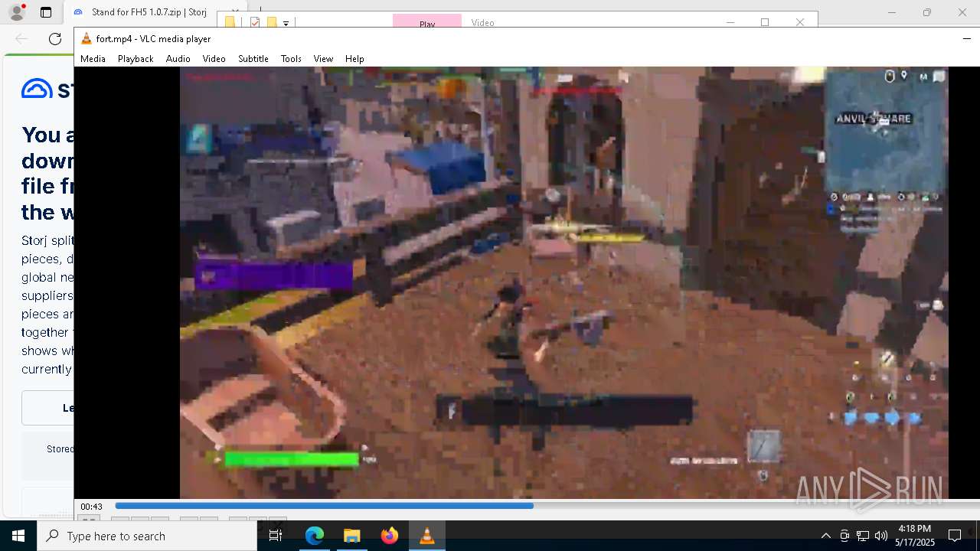Image resolution: width=980 pixels, height=551 pixels.
Task: Open the taskbar clock and date
Action: pos(915,536)
